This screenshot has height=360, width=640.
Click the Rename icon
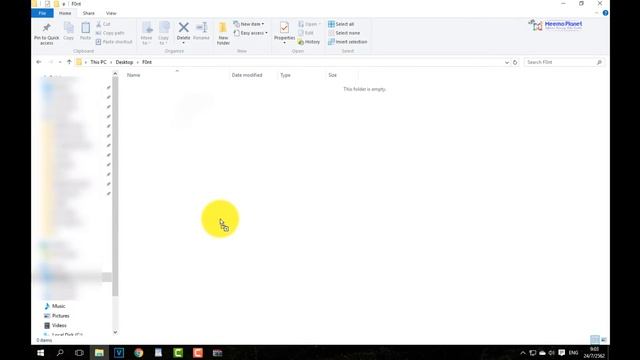(x=201, y=27)
